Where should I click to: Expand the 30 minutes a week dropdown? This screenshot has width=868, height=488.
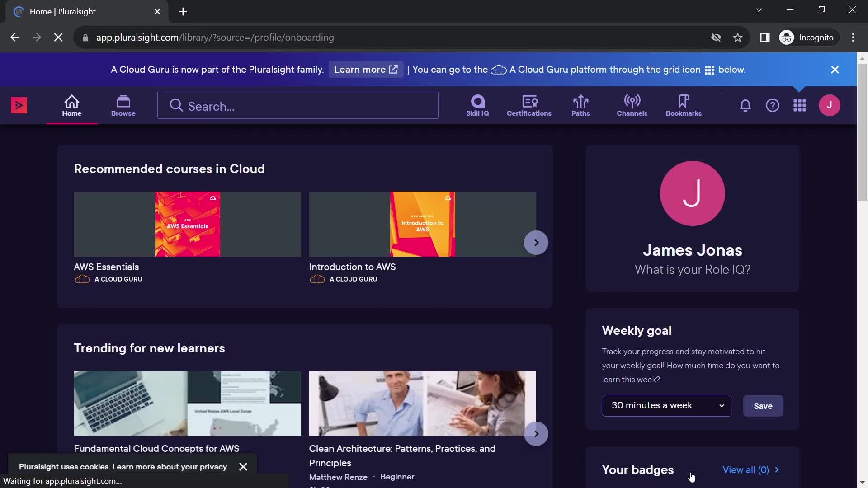667,406
